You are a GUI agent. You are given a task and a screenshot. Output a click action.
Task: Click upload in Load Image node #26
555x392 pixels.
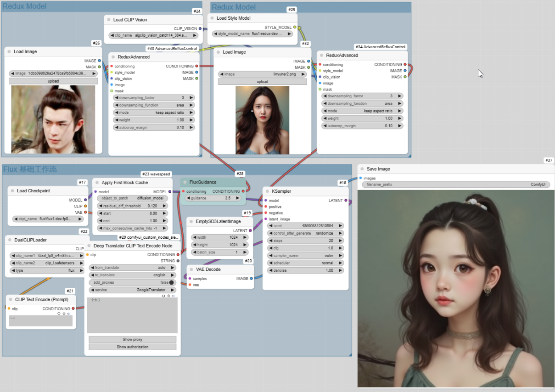coord(53,81)
